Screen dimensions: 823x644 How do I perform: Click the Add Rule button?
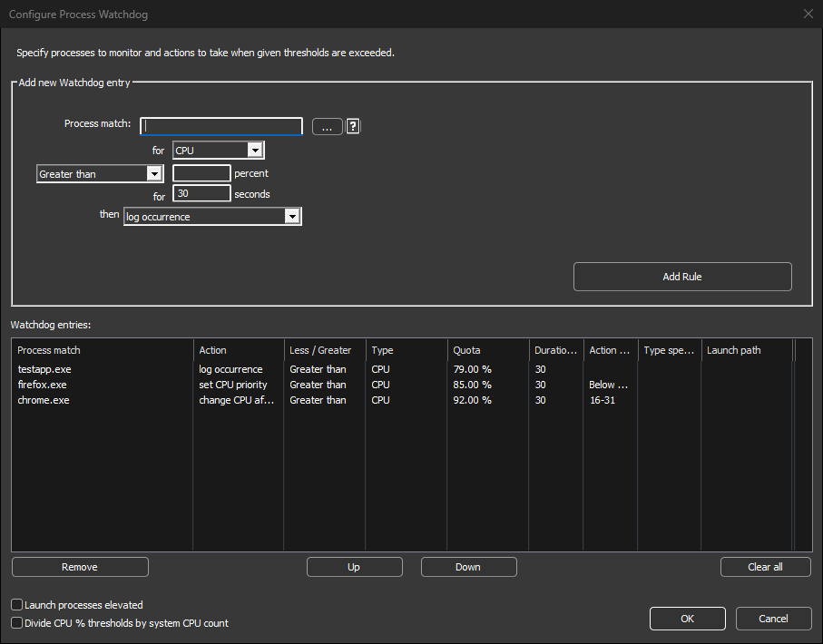pos(682,277)
